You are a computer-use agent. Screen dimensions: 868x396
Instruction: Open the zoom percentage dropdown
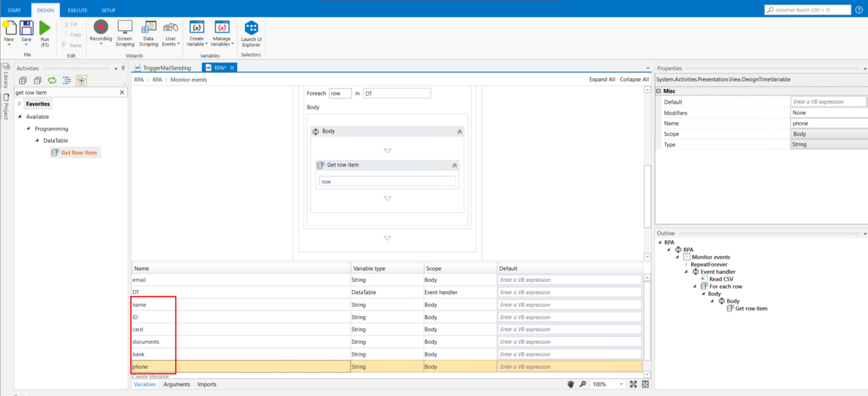click(x=621, y=384)
